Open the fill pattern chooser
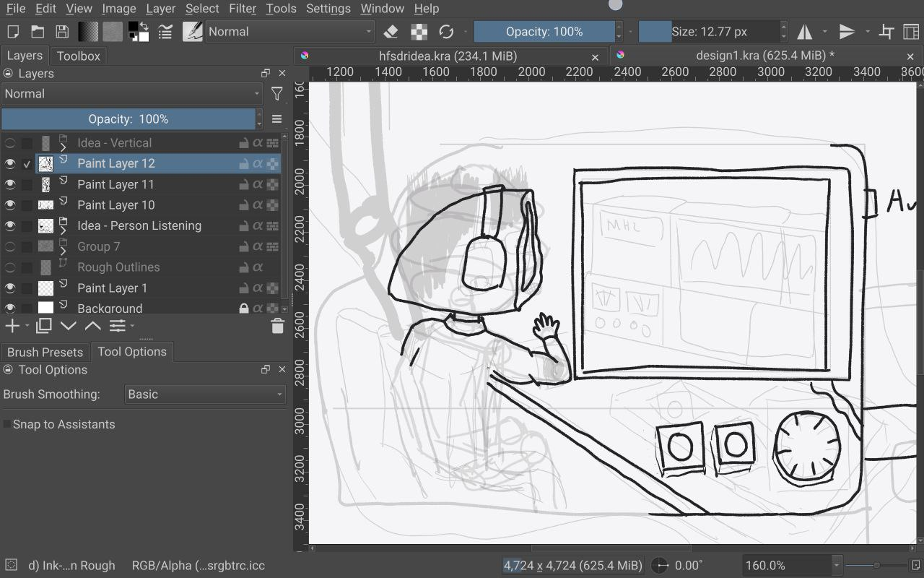The image size is (924, 578). point(113,32)
